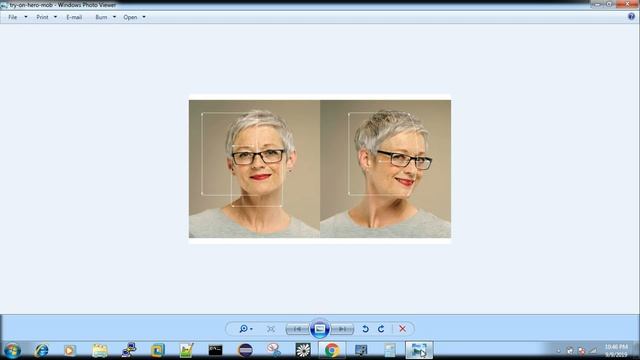Image resolution: width=640 pixels, height=360 pixels.
Task: Open the Burn menu
Action: 101,17
